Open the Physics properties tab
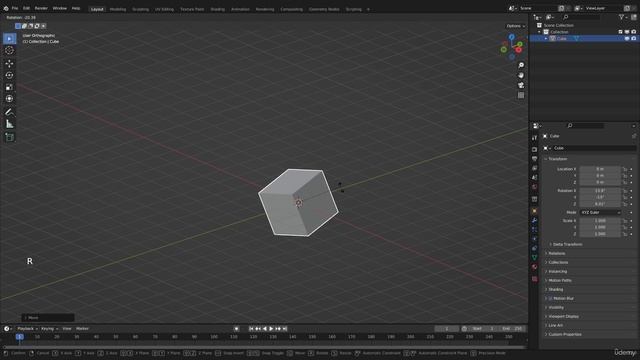This screenshot has height=360, width=640. click(534, 239)
